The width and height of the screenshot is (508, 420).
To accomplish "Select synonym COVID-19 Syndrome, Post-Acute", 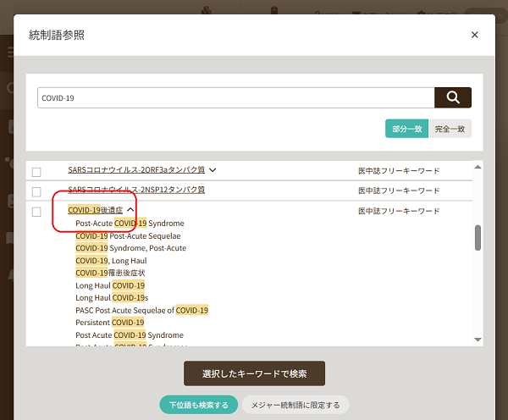I will pyautogui.click(x=131, y=248).
